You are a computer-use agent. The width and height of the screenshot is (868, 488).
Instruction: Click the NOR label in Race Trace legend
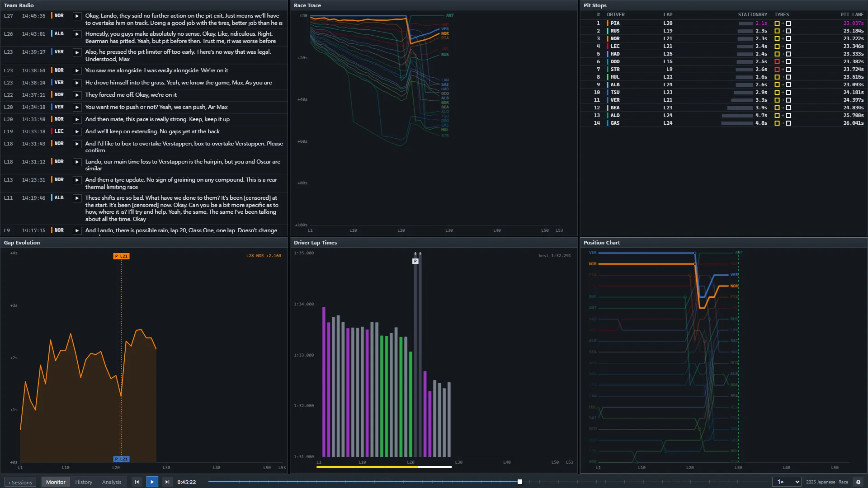(445, 34)
